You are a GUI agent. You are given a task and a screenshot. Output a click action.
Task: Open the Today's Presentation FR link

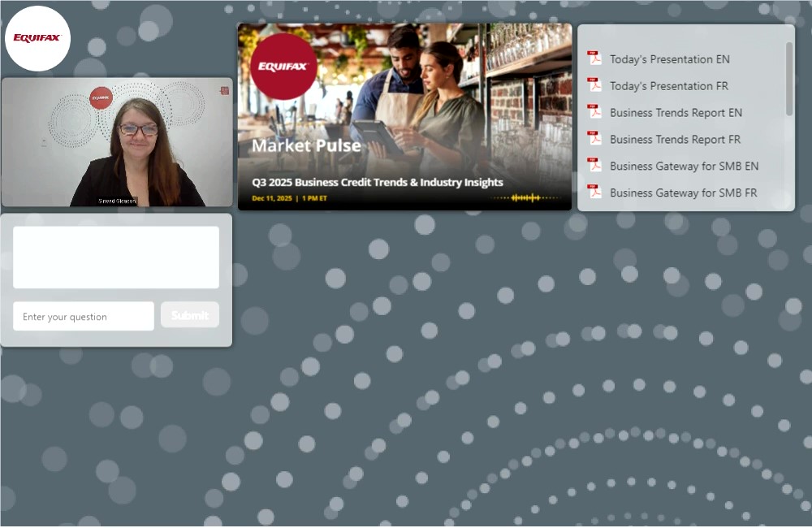pyautogui.click(x=669, y=86)
